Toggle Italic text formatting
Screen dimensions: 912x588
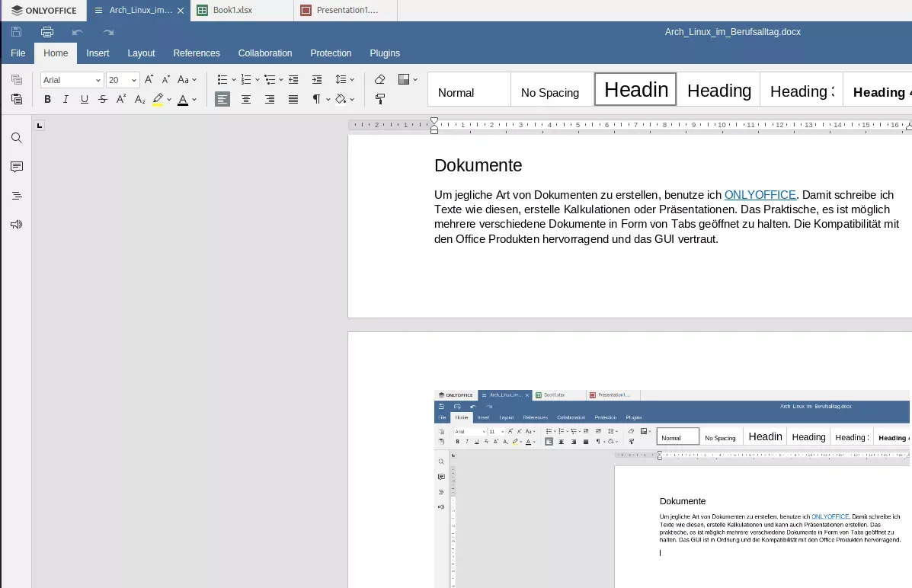pos(66,100)
